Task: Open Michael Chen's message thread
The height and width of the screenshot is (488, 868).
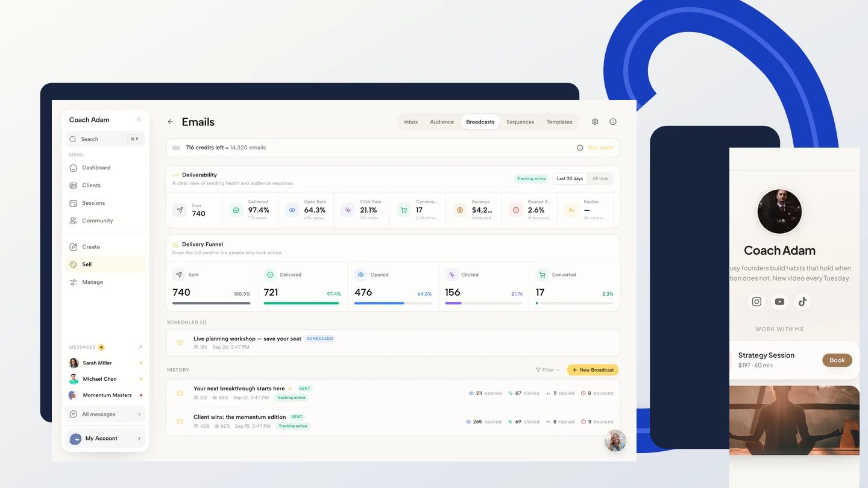Action: point(105,379)
